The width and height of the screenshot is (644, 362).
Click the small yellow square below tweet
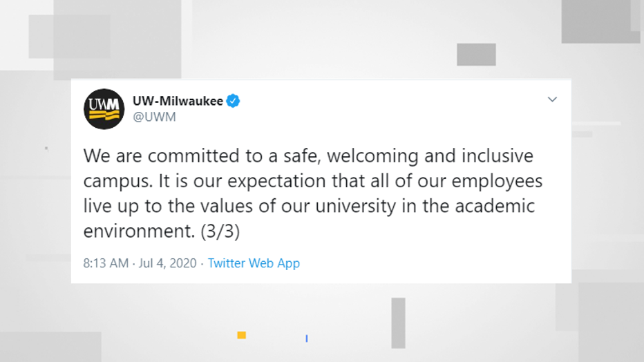[242, 335]
